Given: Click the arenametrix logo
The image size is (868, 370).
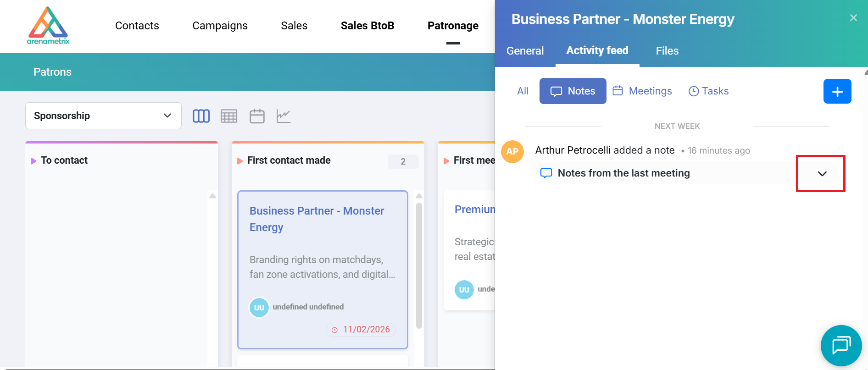Looking at the screenshot, I should 48,26.
